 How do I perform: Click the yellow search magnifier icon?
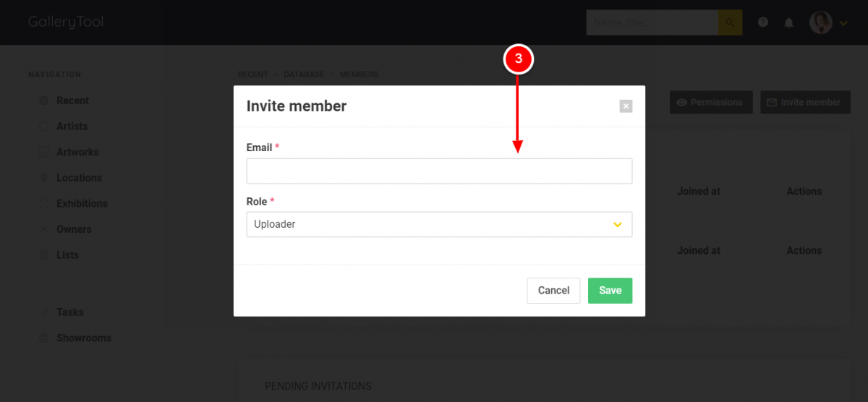pos(730,22)
